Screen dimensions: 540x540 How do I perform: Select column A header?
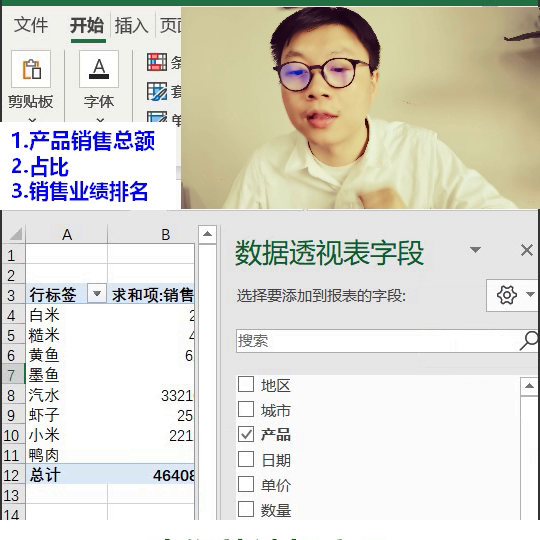pyautogui.click(x=67, y=235)
